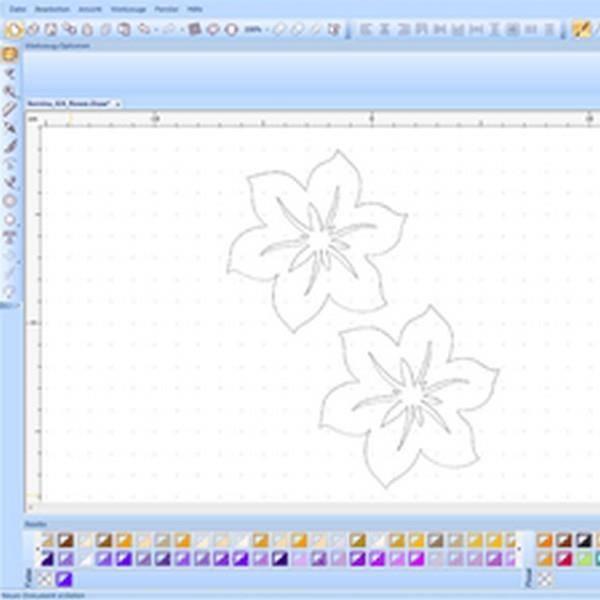Click the Redo toolbar icon
This screenshot has width=600, height=600.
coord(169,29)
